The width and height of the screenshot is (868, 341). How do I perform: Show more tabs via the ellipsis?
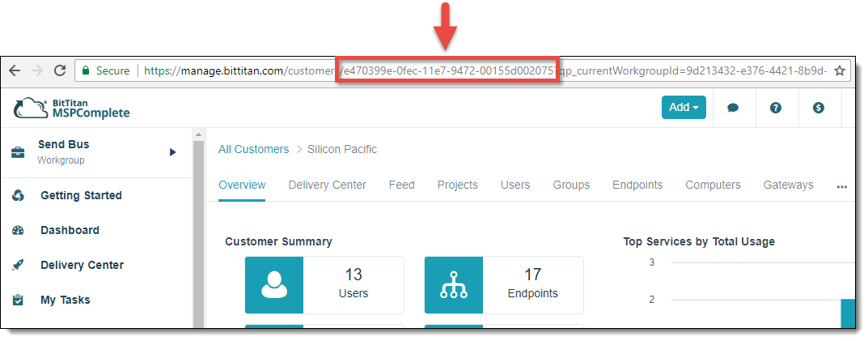point(842,187)
